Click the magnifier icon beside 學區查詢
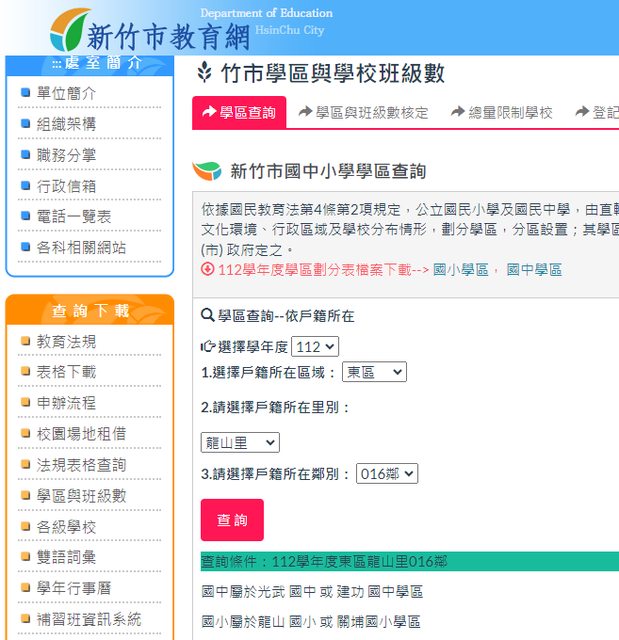This screenshot has height=640, width=619. pos(208,316)
